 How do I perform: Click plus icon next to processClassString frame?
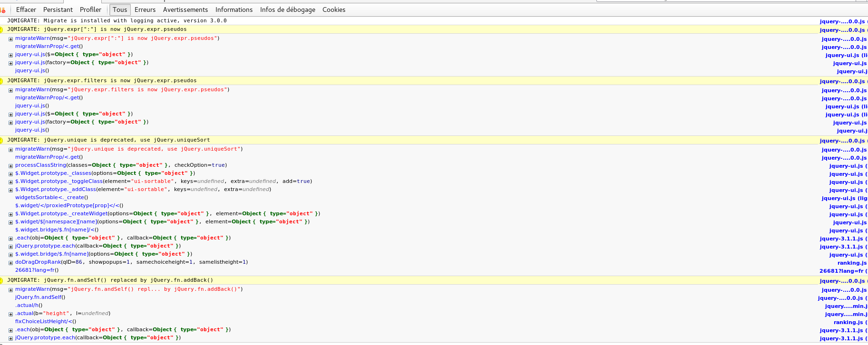10,166
